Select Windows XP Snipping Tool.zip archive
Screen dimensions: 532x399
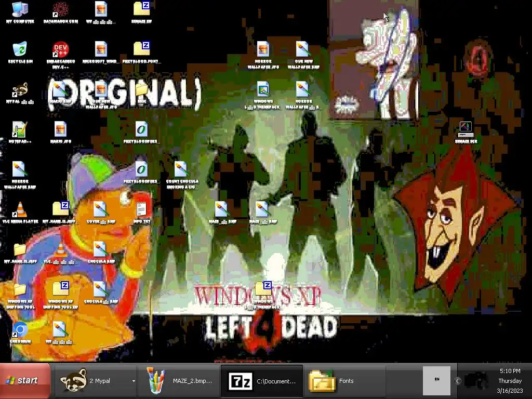[x=60, y=295]
